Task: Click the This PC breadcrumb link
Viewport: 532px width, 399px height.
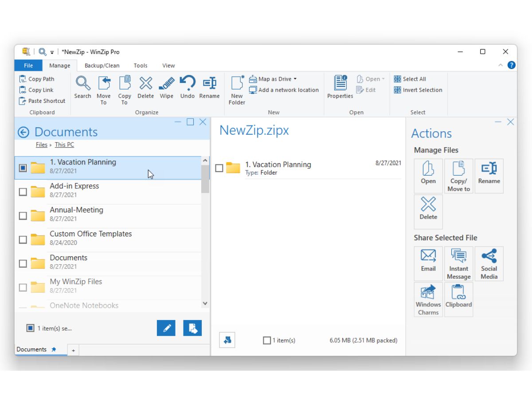Action: (64, 145)
